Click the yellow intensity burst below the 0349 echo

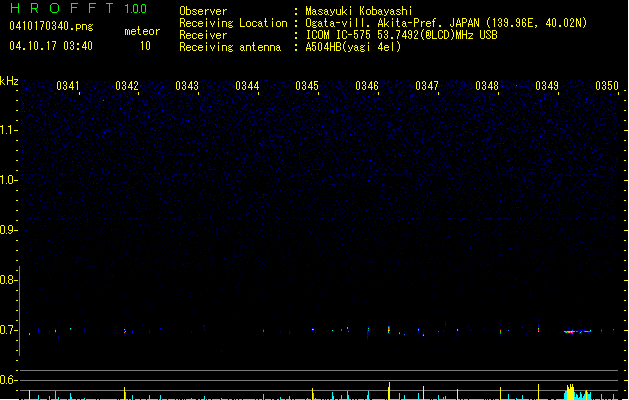tap(570, 392)
